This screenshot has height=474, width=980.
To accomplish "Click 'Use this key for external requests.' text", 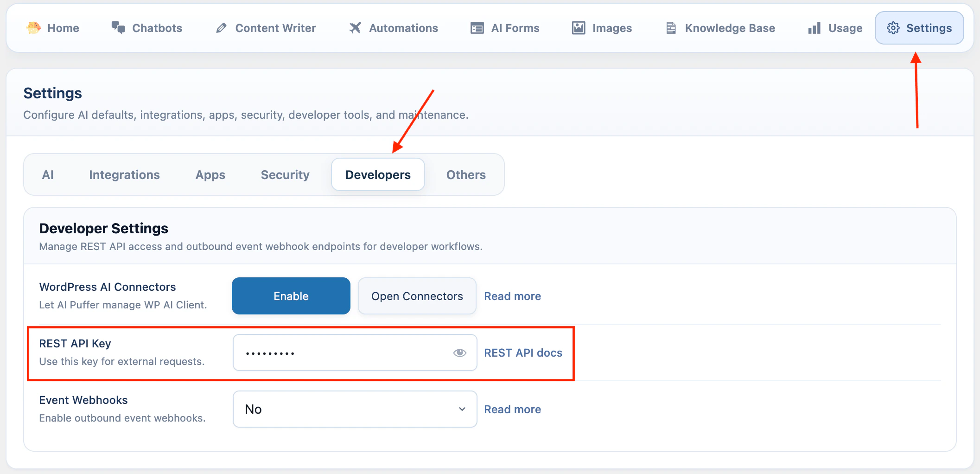I will [x=122, y=362].
